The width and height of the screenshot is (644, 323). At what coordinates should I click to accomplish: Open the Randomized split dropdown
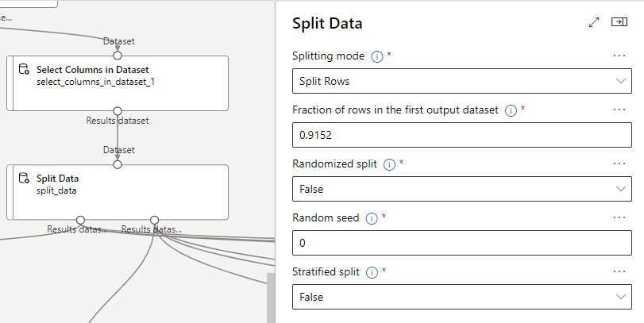(461, 189)
